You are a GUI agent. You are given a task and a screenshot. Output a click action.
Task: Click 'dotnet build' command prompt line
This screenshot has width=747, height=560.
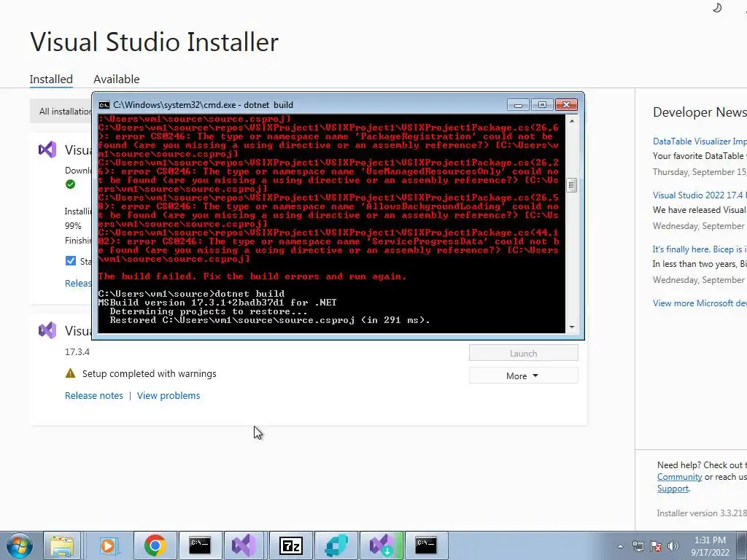point(192,294)
